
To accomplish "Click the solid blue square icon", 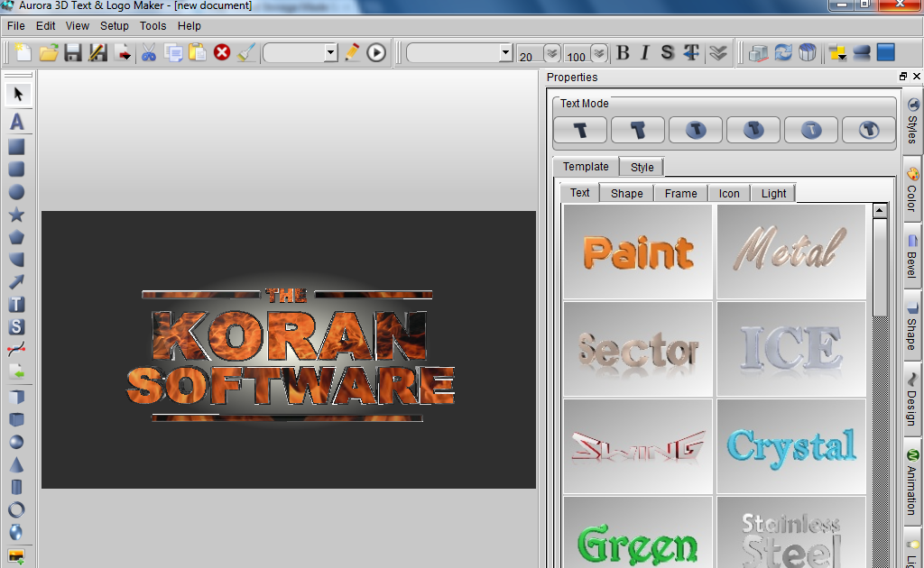I will click(886, 52).
